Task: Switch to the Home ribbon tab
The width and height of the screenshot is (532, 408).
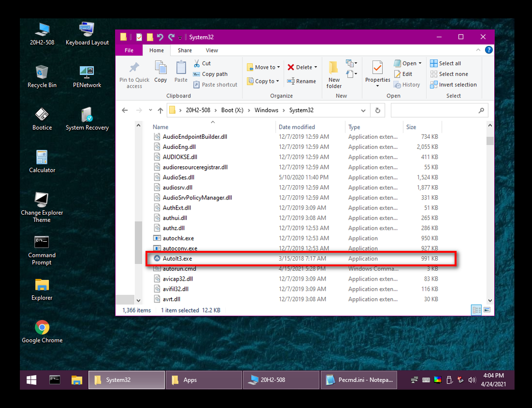Action: coord(156,50)
